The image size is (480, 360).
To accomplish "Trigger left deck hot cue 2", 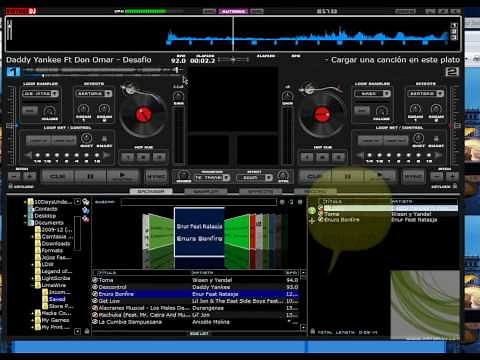I will (143, 157).
